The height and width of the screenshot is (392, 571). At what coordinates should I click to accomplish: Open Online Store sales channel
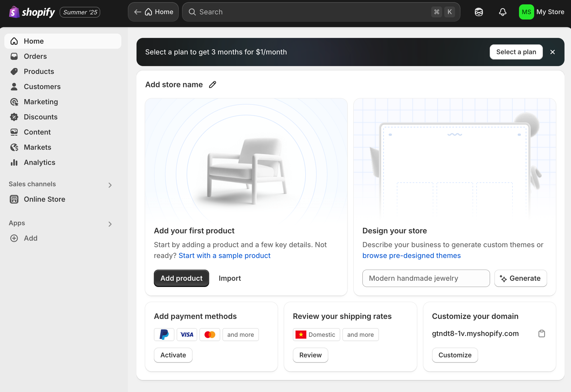63,199
